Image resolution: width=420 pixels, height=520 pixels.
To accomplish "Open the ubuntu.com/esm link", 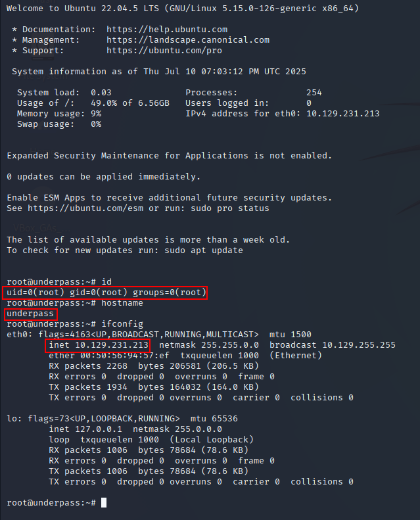I will tap(85, 208).
